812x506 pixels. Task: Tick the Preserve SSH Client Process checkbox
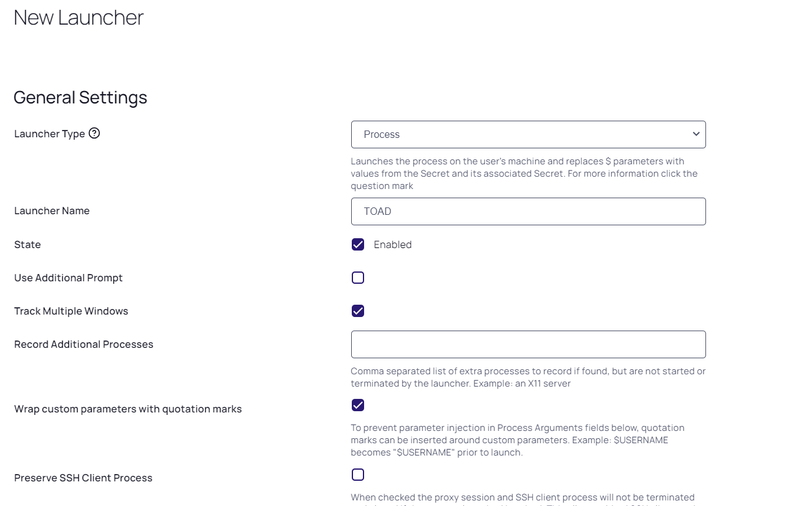click(x=358, y=475)
